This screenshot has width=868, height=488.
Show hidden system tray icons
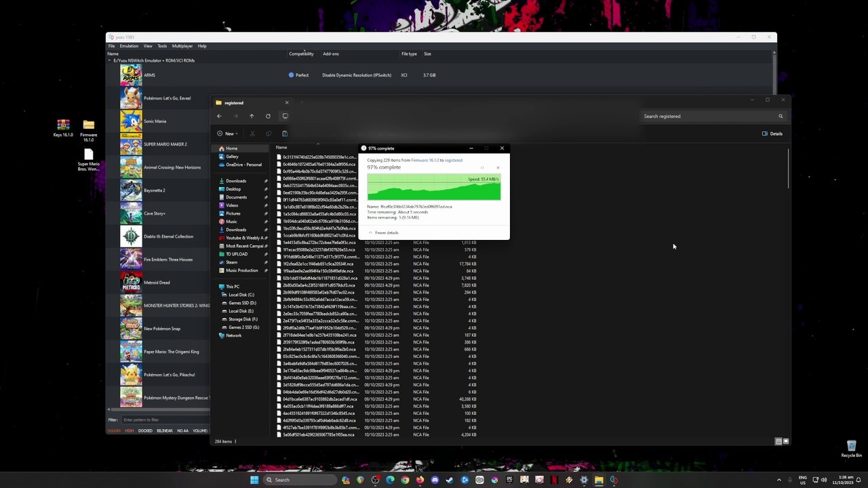click(x=779, y=480)
